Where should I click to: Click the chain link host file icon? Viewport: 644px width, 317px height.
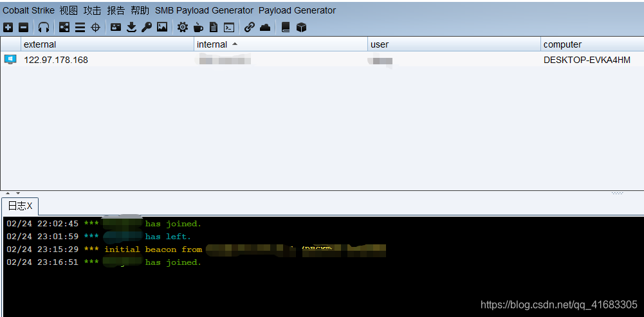[x=250, y=28]
